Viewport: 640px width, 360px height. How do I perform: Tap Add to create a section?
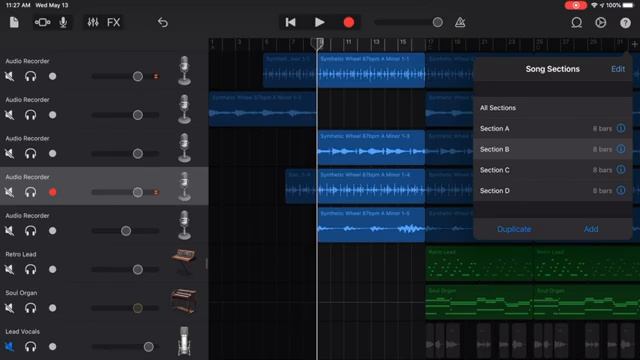coord(591,229)
